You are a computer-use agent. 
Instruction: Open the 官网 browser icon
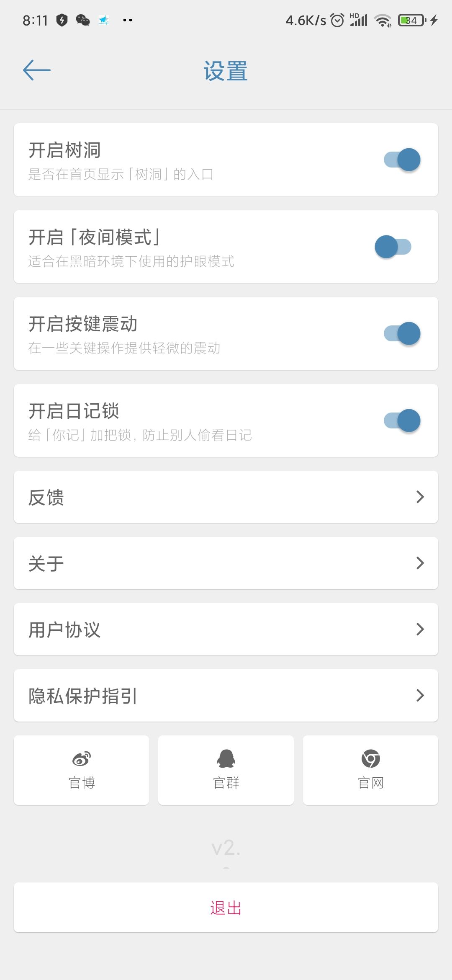click(370, 758)
